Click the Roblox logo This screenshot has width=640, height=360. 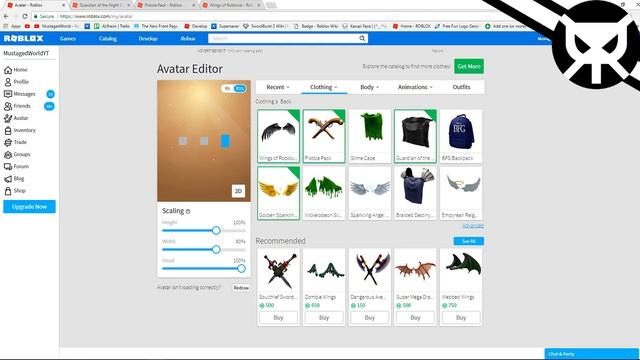[23, 38]
